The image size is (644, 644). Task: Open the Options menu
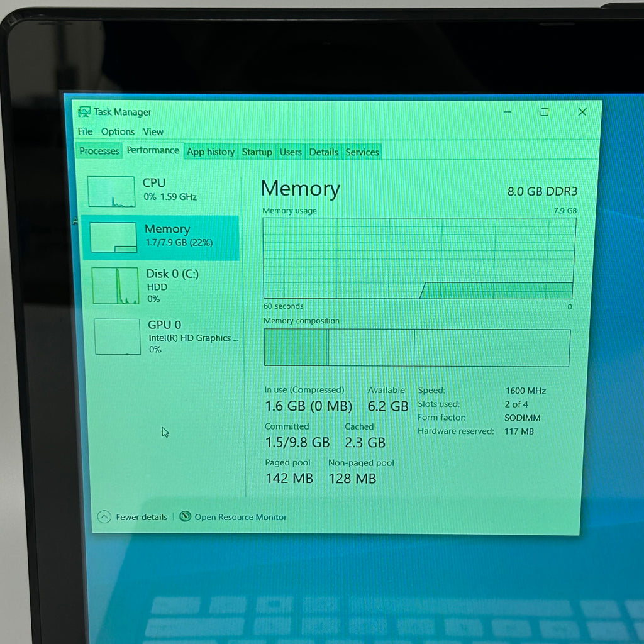[x=118, y=132]
